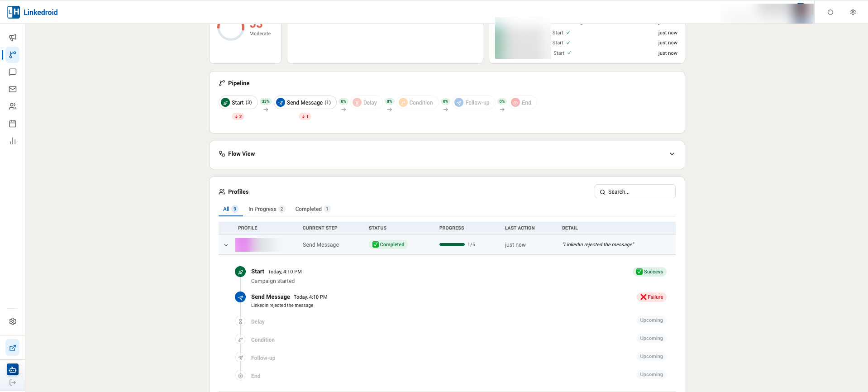Click the Delay pipeline step

pos(366,103)
